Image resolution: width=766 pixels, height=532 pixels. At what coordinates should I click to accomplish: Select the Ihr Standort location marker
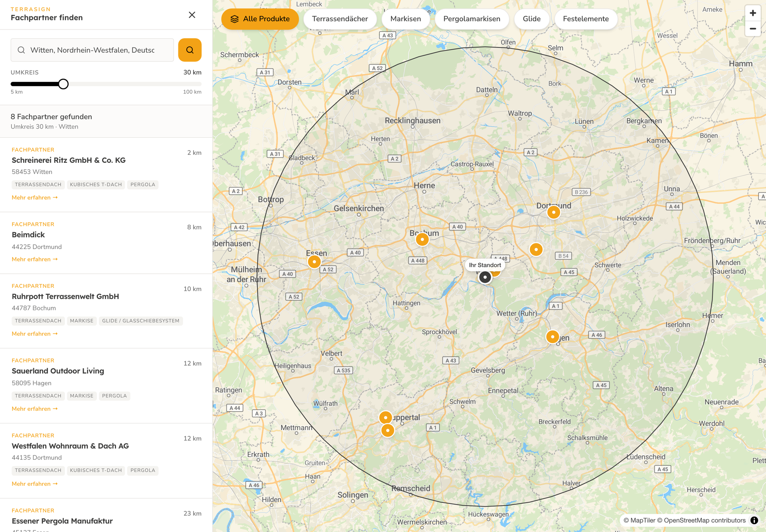tap(485, 277)
